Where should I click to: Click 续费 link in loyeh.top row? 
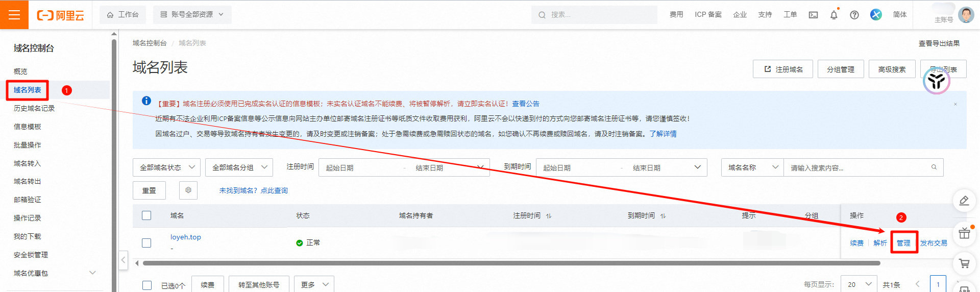tap(857, 243)
